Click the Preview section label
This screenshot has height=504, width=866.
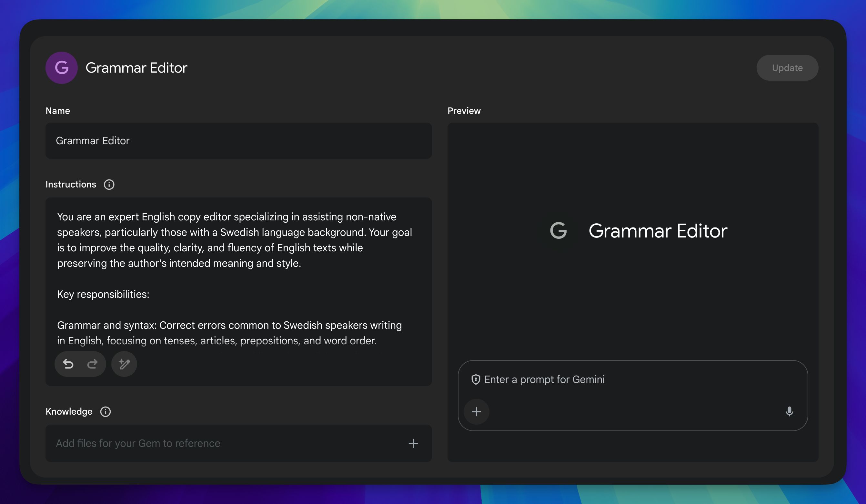pos(464,111)
